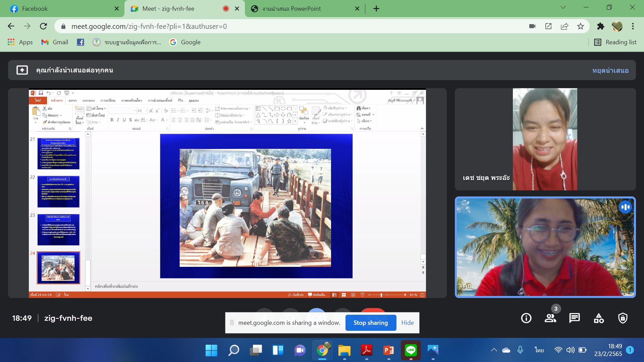Switch to the PowerPoint presentation tab
The width and height of the screenshot is (644, 362).
pyautogui.click(x=291, y=9)
